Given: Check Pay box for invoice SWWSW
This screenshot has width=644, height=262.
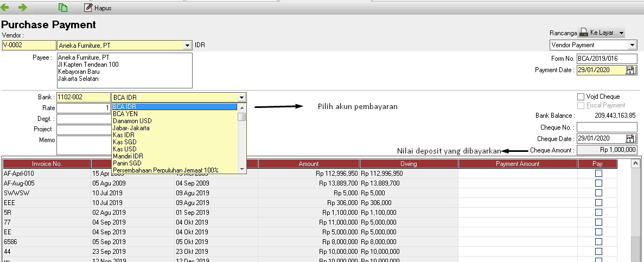Looking at the screenshot, I should click(x=598, y=193).
